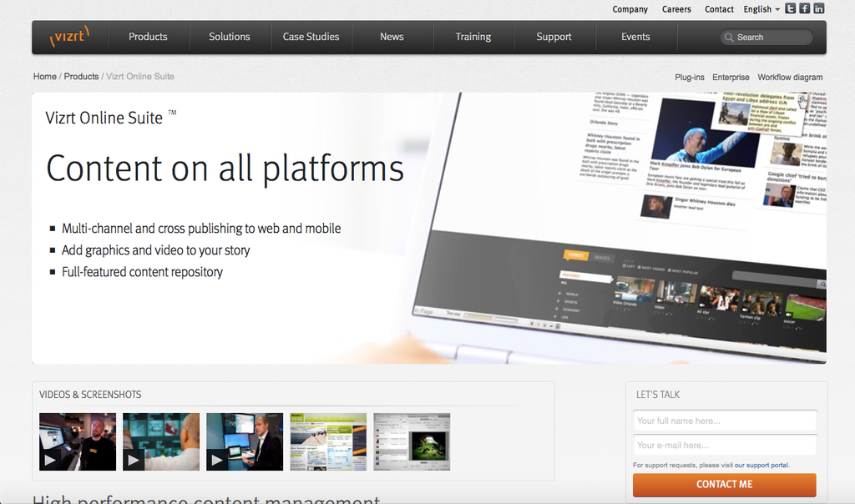The width and height of the screenshot is (855, 504).
Task: Click the "LET'S TALK" heading
Action: point(658,395)
